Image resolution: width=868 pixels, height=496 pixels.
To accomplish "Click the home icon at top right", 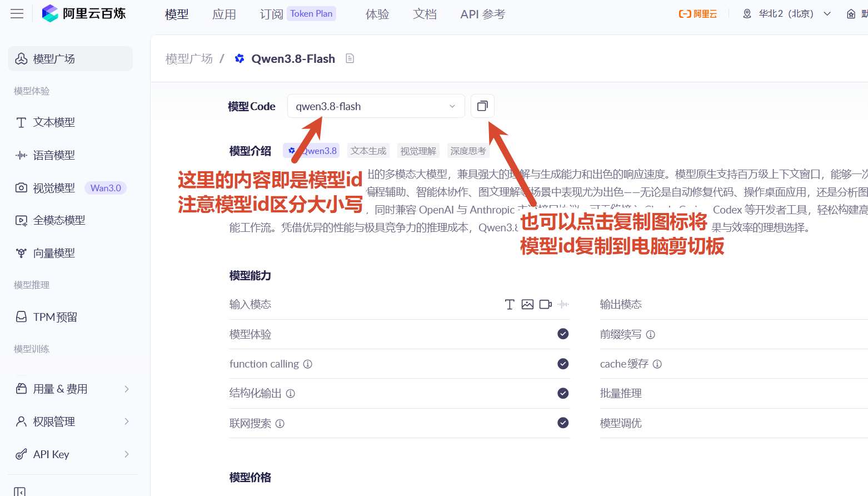I will pyautogui.click(x=851, y=14).
